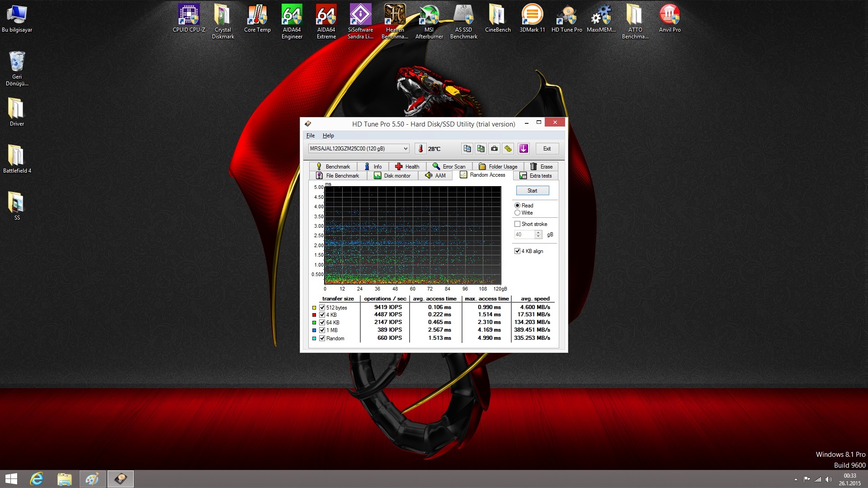Launch the HD Tune Pro desktop shortcut
Viewport: 868px width, 488px height.
[x=566, y=19]
